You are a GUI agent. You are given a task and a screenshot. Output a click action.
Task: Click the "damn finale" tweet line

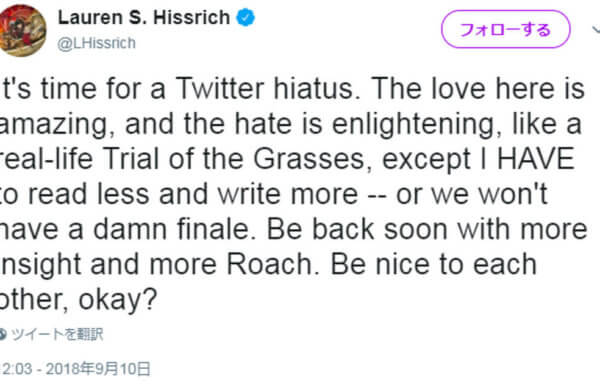pos(294,229)
